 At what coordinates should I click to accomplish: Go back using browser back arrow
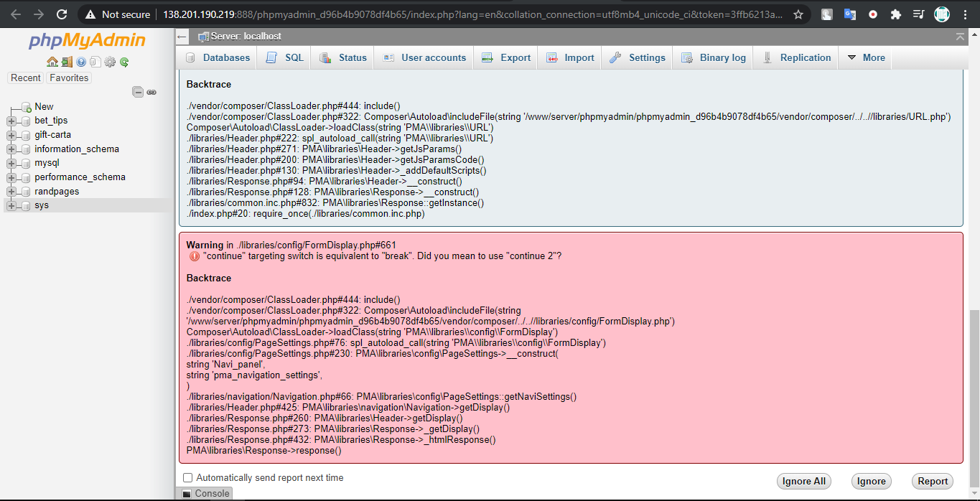[16, 14]
